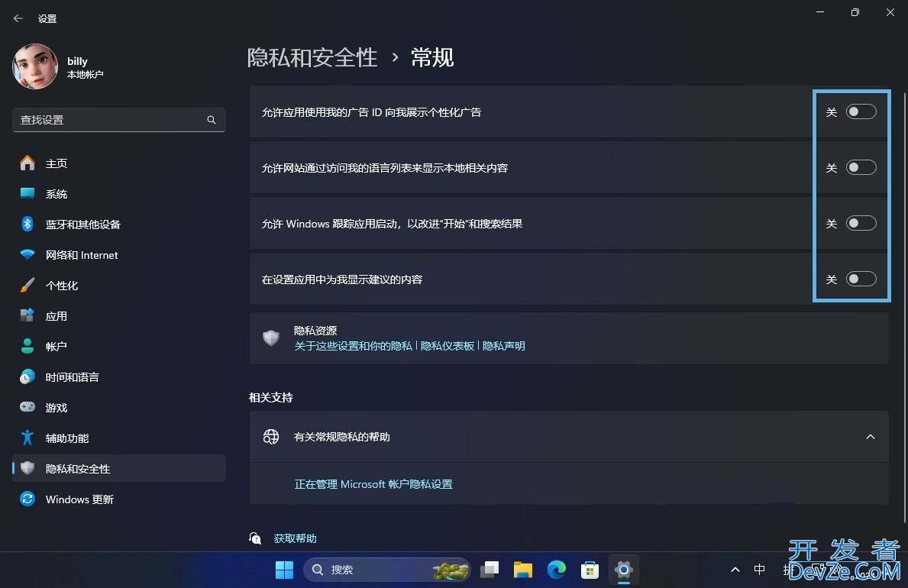
Task: Open Task View from the taskbar
Action: click(490, 570)
